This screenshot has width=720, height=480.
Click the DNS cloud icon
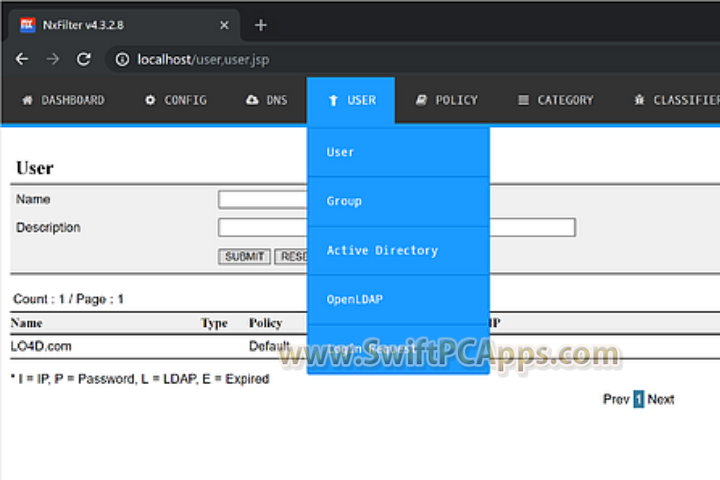pos(252,100)
